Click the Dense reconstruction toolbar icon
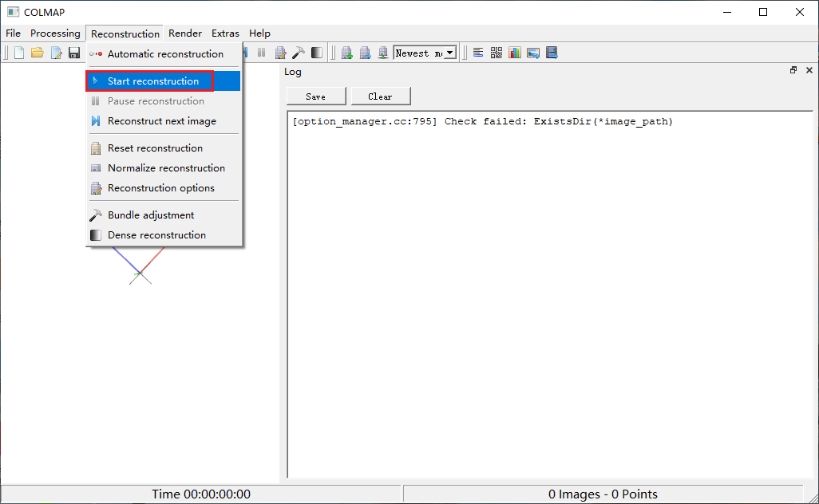 click(317, 53)
